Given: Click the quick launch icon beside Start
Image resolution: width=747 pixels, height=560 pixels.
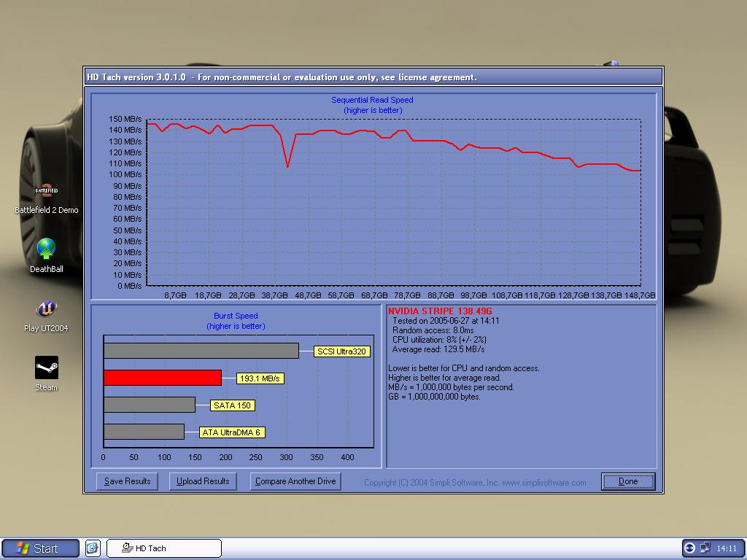Looking at the screenshot, I should tap(93, 548).
